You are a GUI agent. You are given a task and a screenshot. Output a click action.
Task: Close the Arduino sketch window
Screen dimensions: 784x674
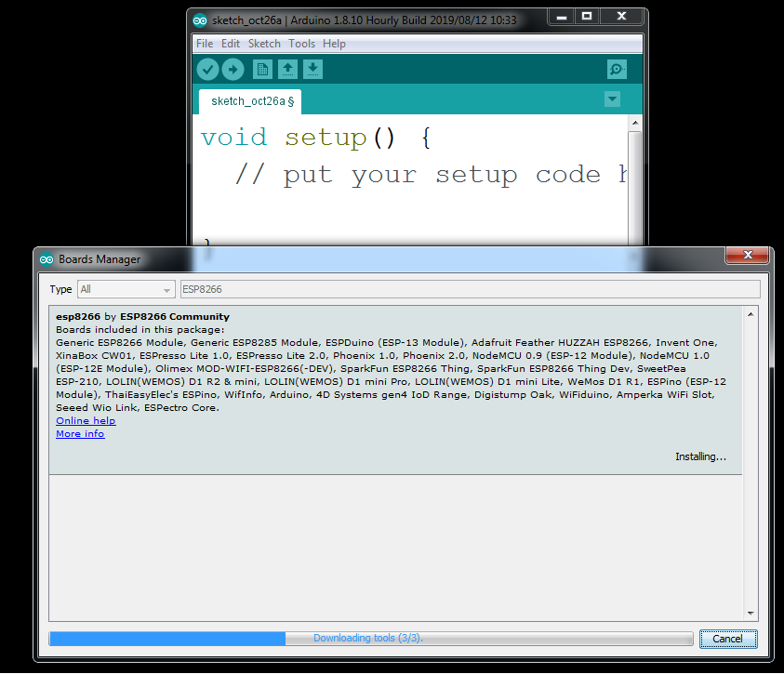pos(621,17)
